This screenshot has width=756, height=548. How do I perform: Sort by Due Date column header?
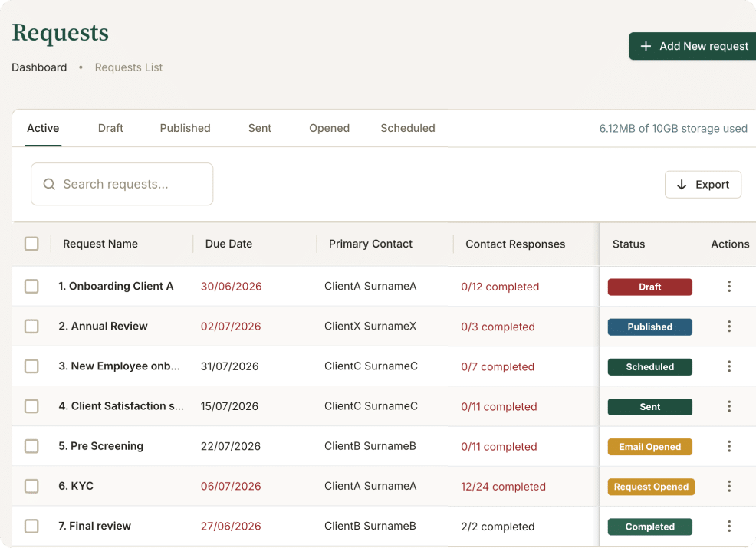(229, 244)
